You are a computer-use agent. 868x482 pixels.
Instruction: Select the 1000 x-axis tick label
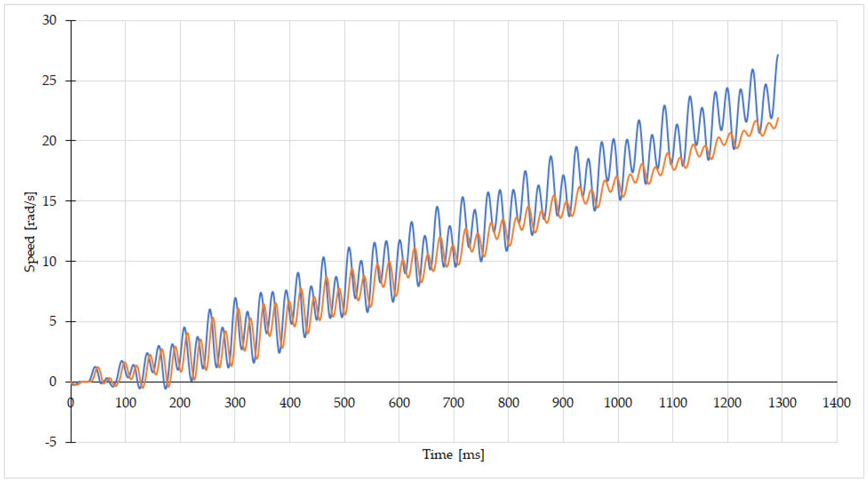(617, 403)
